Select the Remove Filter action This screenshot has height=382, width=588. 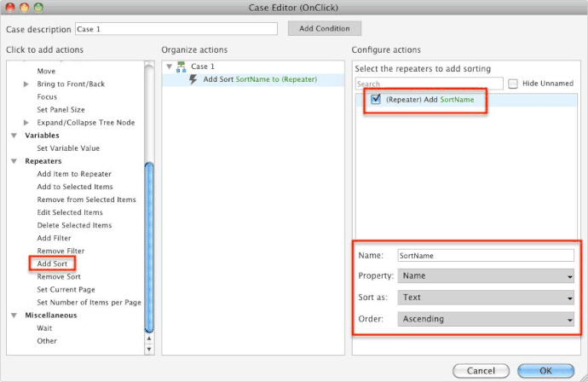click(x=61, y=251)
